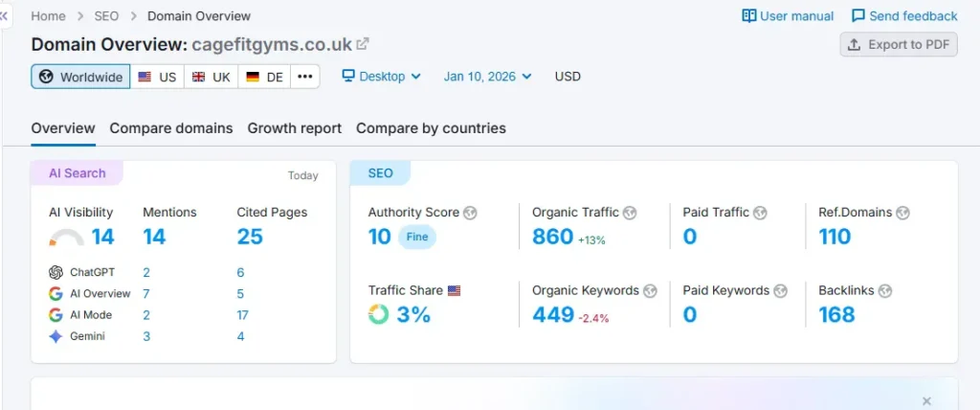980x410 pixels.
Task: Click the SEO section label
Action: coord(380,173)
